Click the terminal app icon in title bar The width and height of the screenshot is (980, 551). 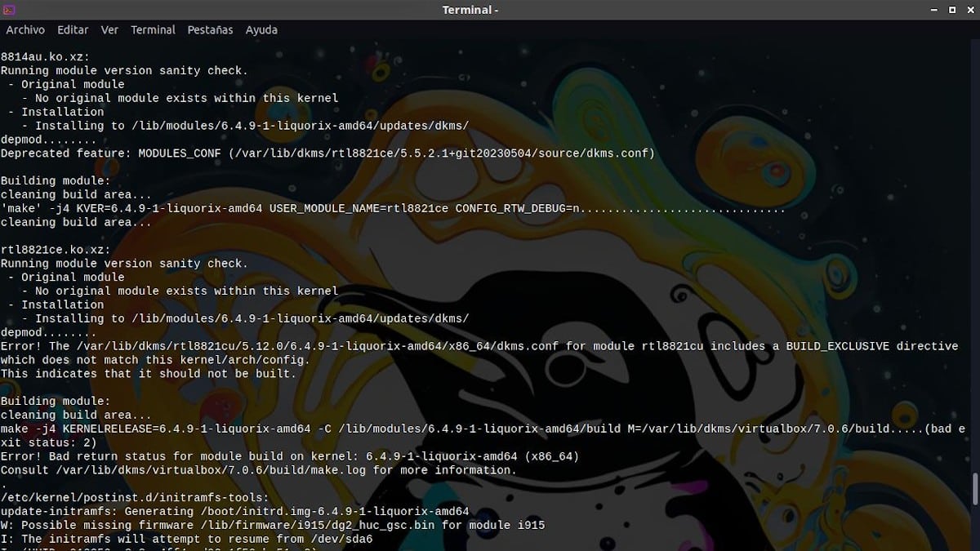9,10
